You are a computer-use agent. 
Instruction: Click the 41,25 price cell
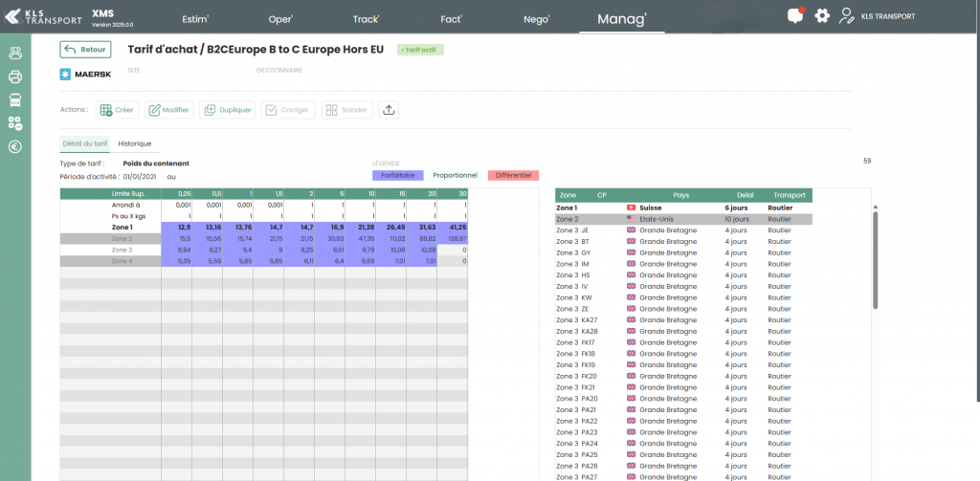(x=453, y=228)
